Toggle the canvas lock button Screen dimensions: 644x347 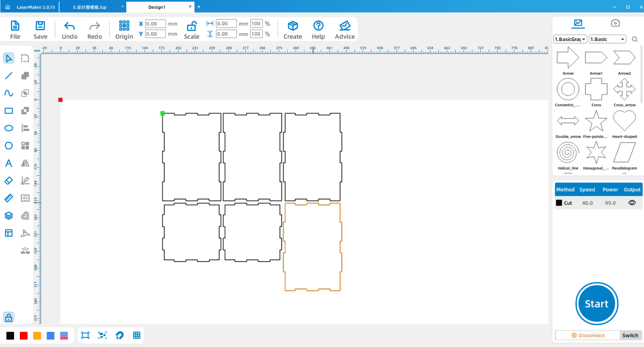pyautogui.click(x=9, y=318)
